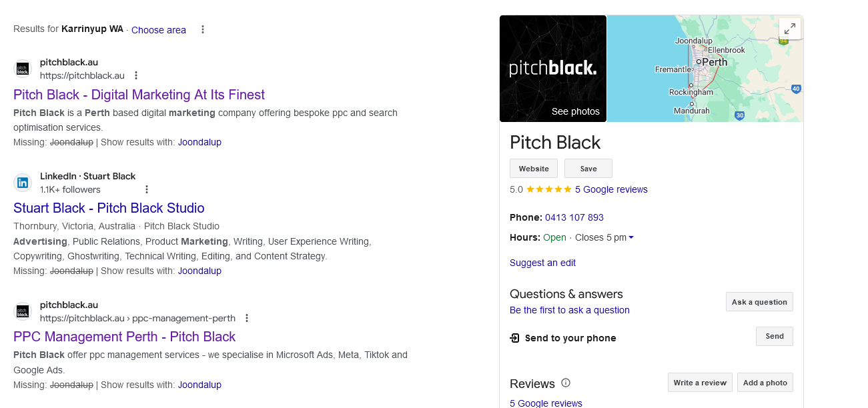Click the Save button in business panel

(x=588, y=169)
